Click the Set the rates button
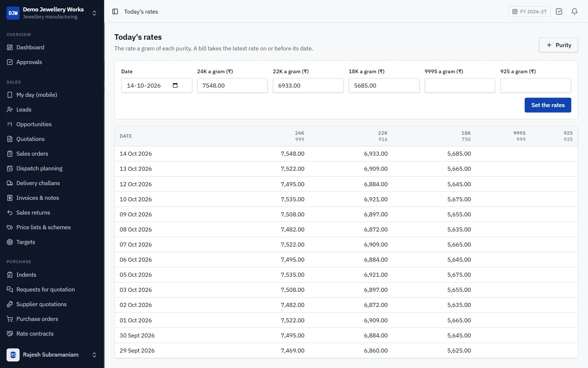The image size is (588, 368). point(548,105)
